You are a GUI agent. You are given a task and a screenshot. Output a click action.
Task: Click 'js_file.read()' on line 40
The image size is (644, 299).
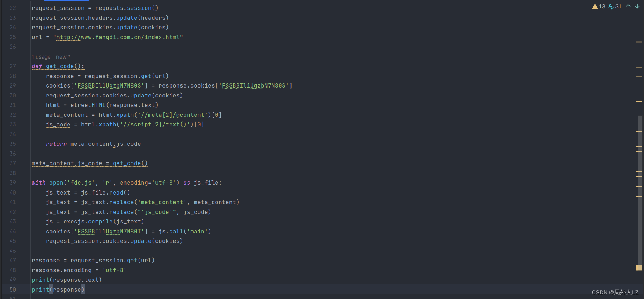[105, 192]
